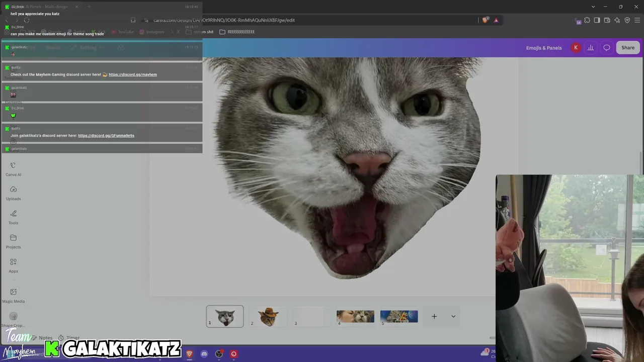644x362 pixels.
Task: Select the blank page 3 thumbnail
Action: pyautogui.click(x=311, y=316)
